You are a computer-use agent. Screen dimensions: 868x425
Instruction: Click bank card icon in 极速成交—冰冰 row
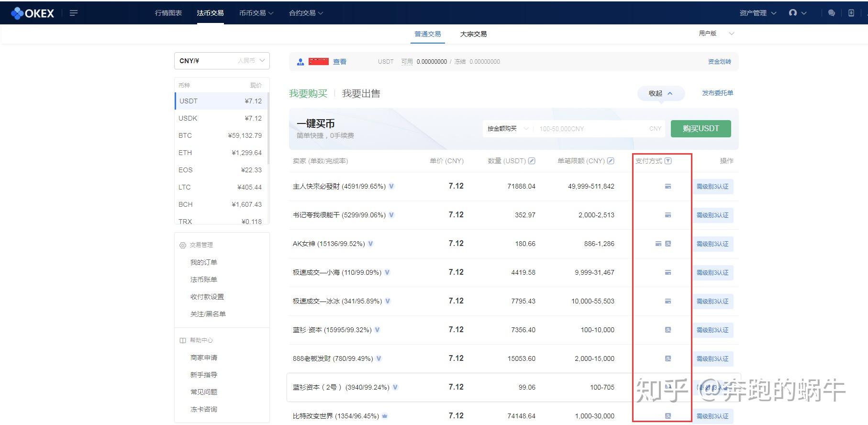668,301
